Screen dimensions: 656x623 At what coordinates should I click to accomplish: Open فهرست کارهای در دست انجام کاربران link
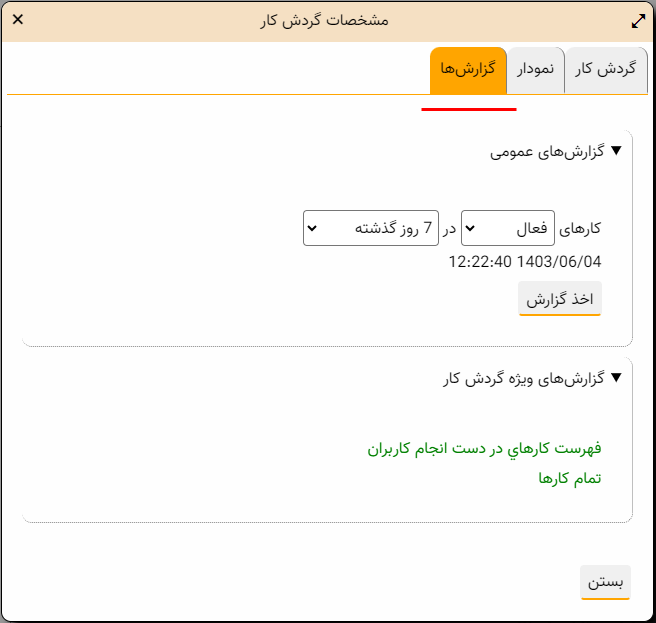[484, 449]
